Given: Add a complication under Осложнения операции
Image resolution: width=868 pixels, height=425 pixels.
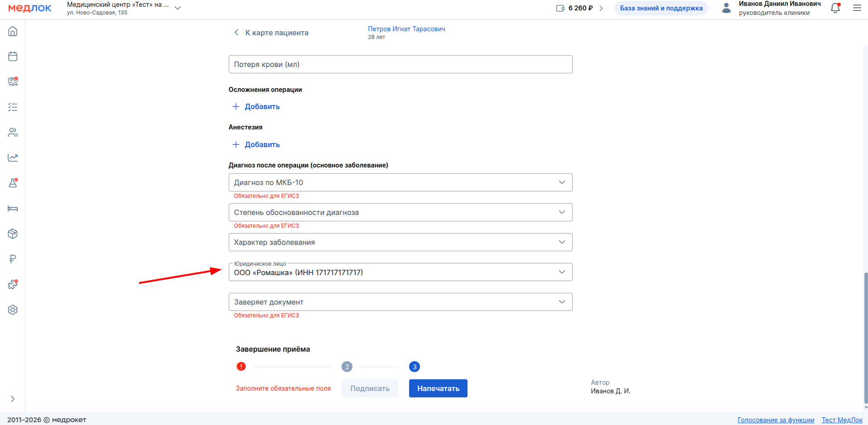Looking at the screenshot, I should coord(256,107).
